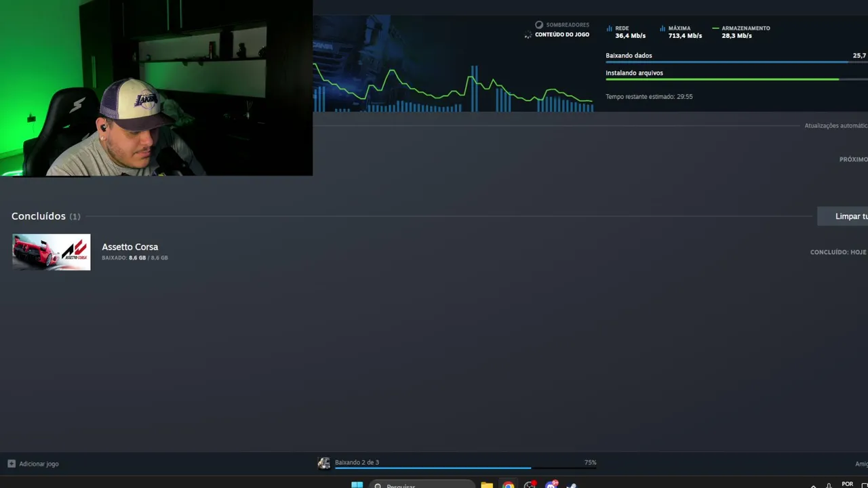Click the Limpar tudo button
The width and height of the screenshot is (868, 488).
842,216
